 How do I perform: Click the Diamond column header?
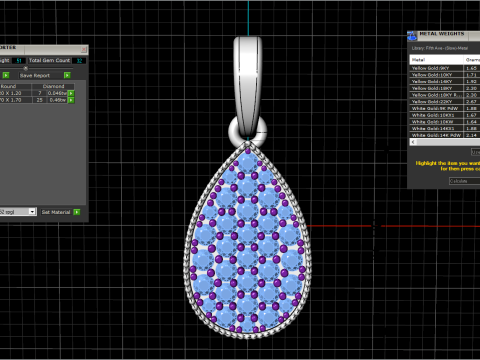53,86
